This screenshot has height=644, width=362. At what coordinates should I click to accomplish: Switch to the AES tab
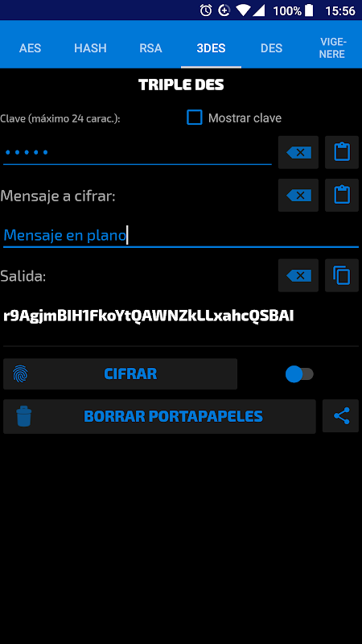30,48
